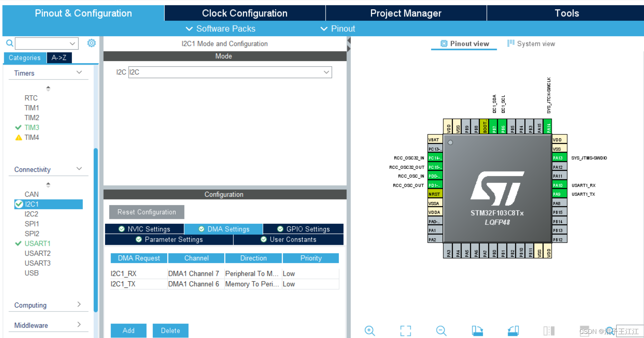Select the PB7 I2C1_SDA pin
644x338 pixels.
pos(493,127)
